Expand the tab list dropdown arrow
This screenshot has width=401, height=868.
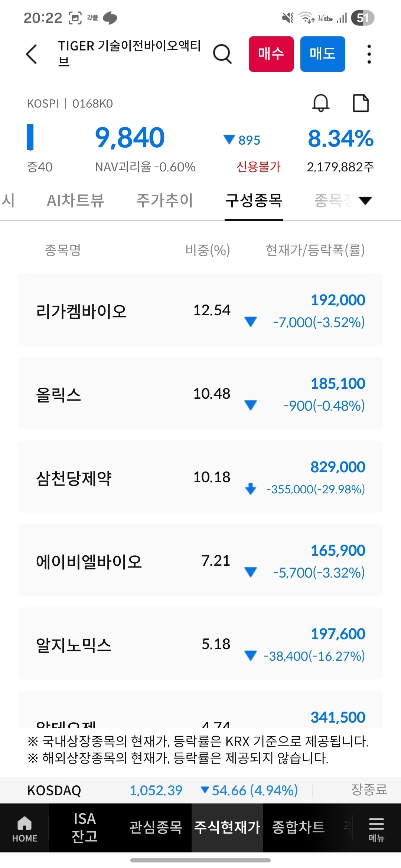[x=365, y=201]
